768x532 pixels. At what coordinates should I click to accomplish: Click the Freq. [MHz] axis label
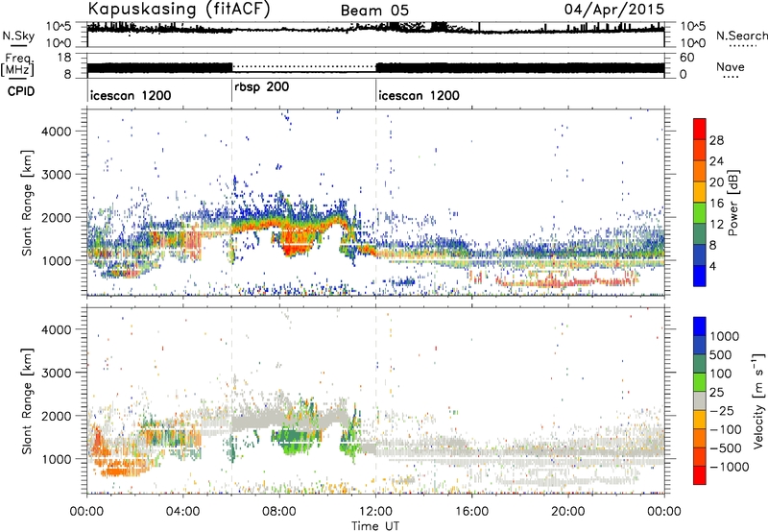[17, 64]
